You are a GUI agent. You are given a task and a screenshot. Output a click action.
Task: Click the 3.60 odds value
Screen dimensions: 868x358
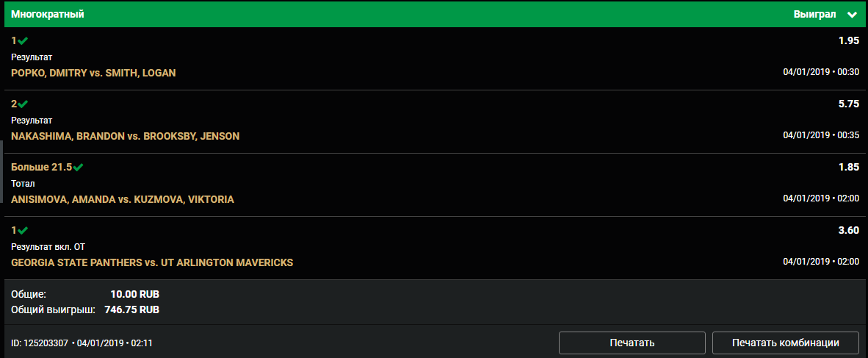(848, 231)
